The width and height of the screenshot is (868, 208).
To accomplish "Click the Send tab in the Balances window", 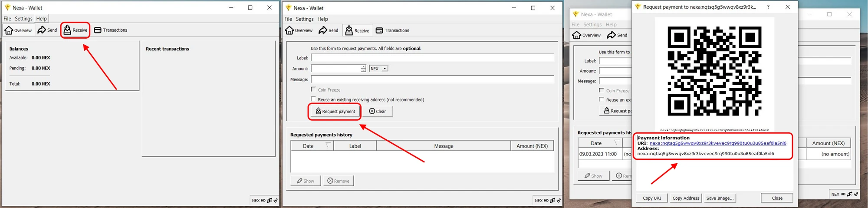I will pos(47,30).
